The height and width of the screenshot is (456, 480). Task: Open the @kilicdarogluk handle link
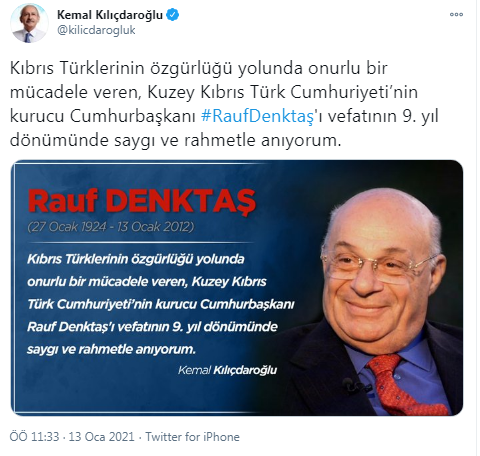click(96, 30)
